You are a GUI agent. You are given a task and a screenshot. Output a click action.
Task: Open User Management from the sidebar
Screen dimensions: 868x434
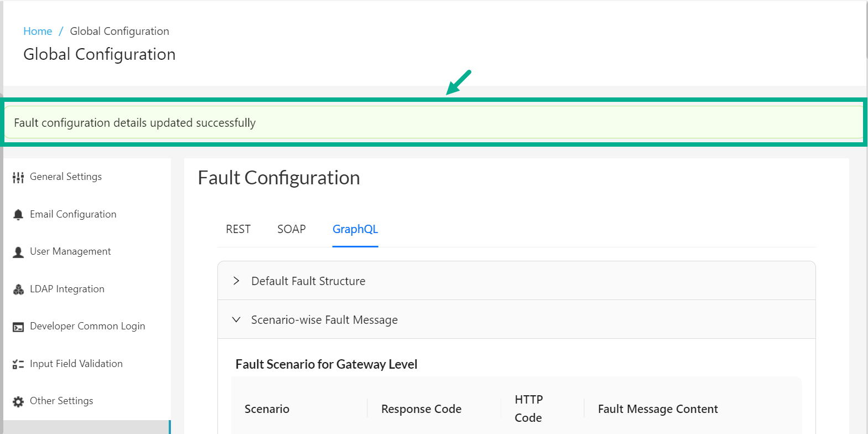70,251
